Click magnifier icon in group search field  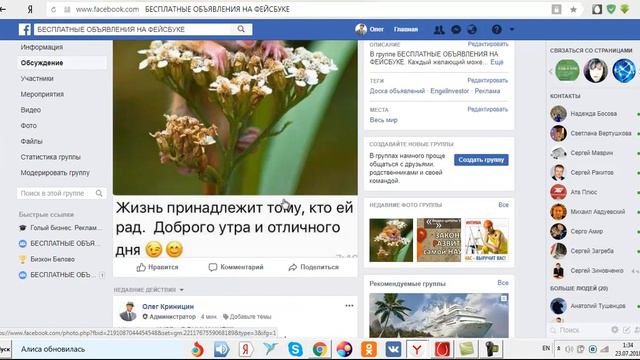click(x=99, y=193)
